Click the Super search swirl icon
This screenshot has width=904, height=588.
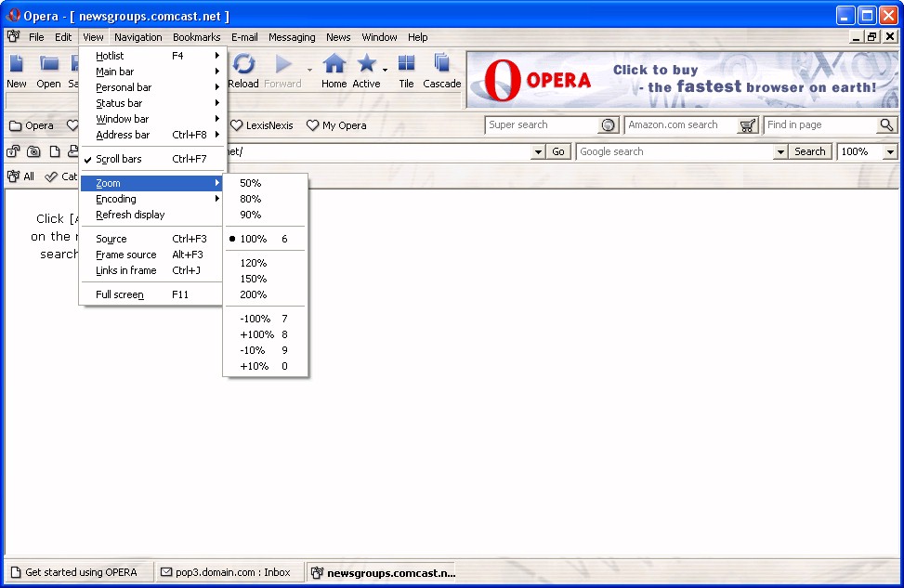(609, 125)
